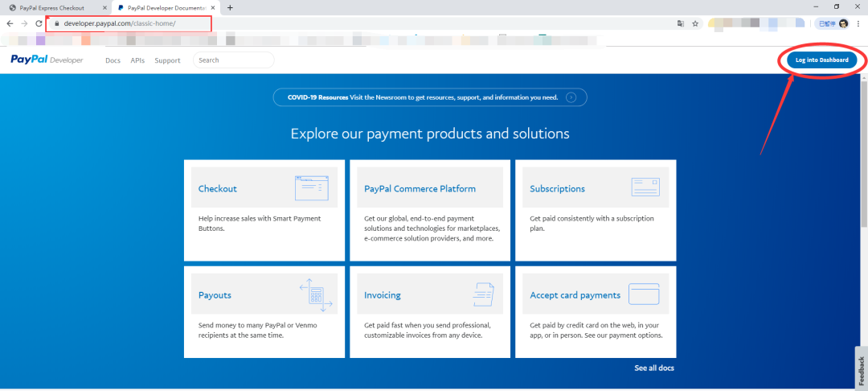Reload the page with refresh icon
Image resolution: width=868 pixels, height=391 pixels.
tap(39, 24)
